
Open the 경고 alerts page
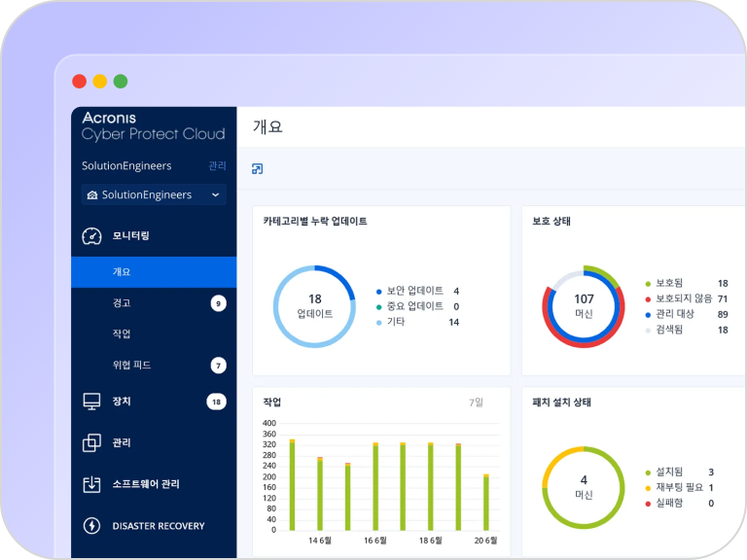122,303
